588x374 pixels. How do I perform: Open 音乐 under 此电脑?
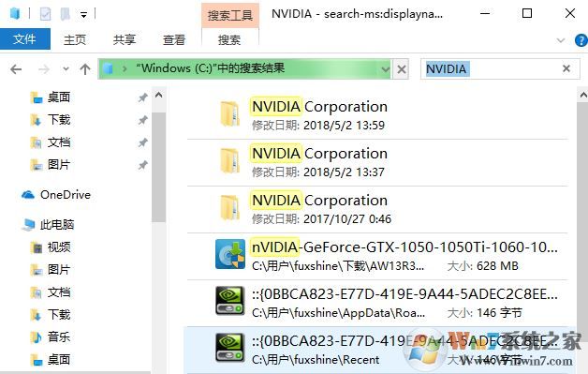[59, 337]
